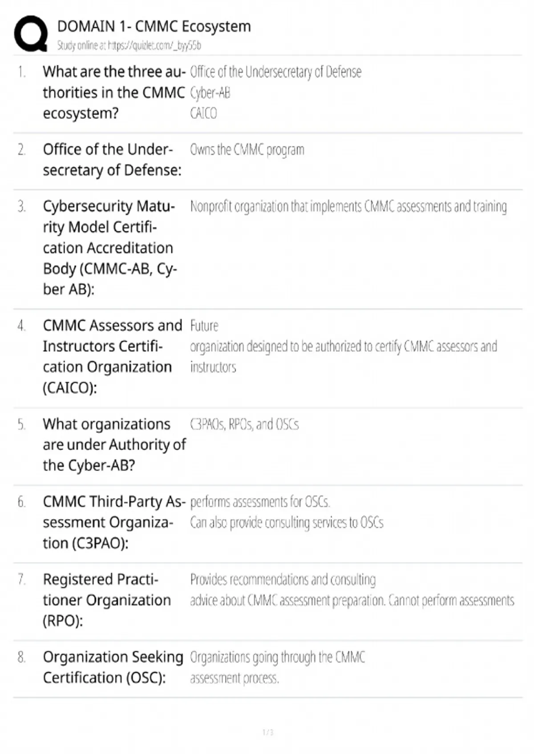Select the Cybersecurity Maturity Model Certification Accreditation Body term

(x=109, y=248)
